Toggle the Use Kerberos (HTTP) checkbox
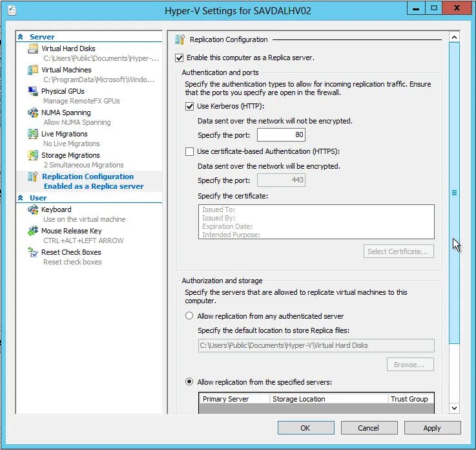The image size is (476, 450). 189,106
